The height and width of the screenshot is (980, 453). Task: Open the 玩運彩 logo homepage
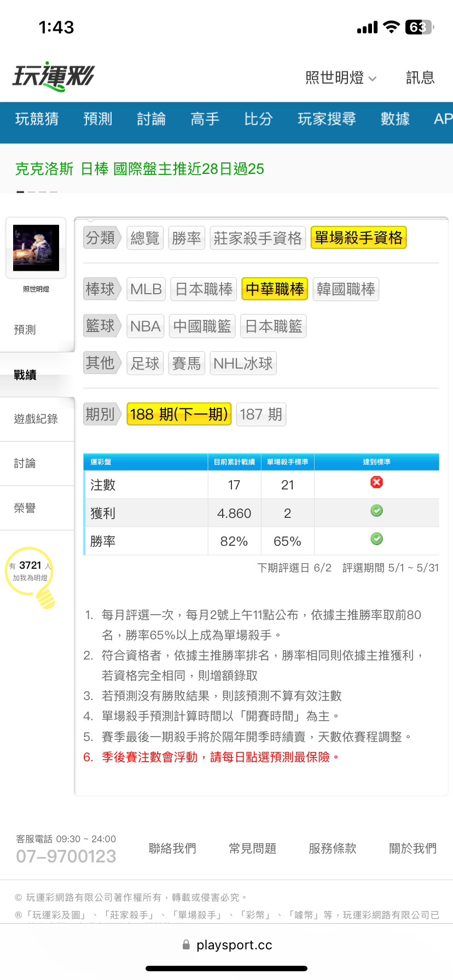(x=53, y=77)
